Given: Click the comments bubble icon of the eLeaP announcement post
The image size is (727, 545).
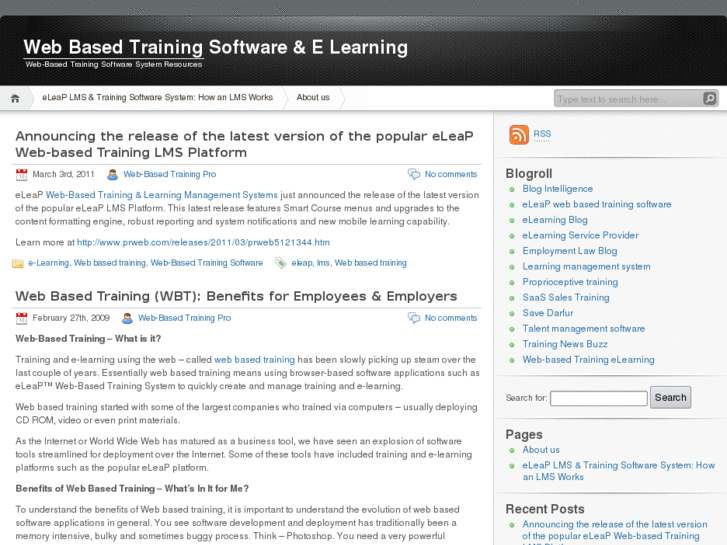Looking at the screenshot, I should coord(414,174).
